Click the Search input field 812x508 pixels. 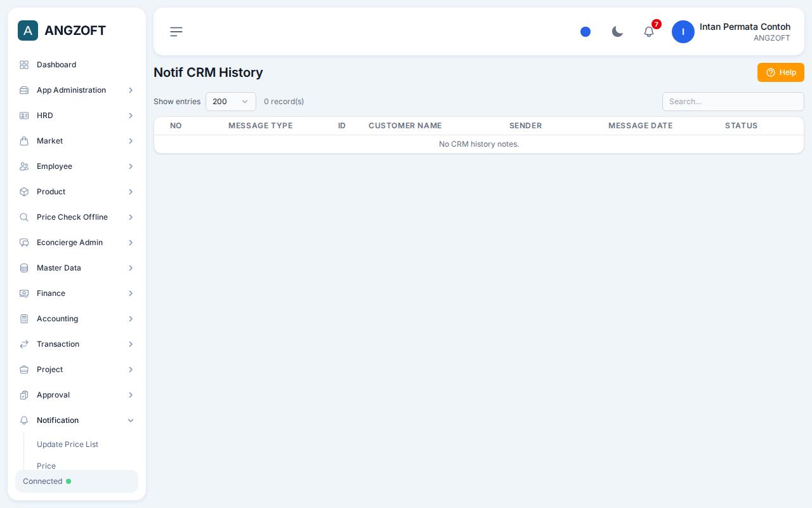click(x=733, y=102)
